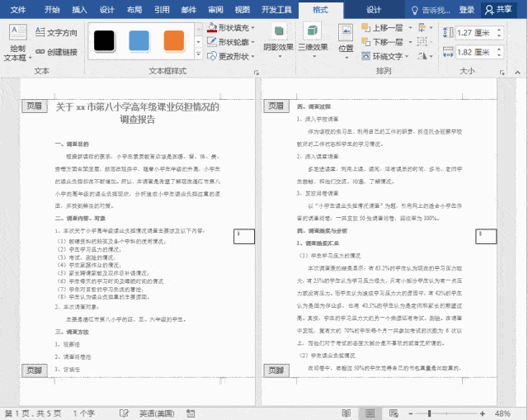This screenshot has width=528, height=420.
Task: Collapse the ribbon with the chevron
Action: tap(518, 72)
